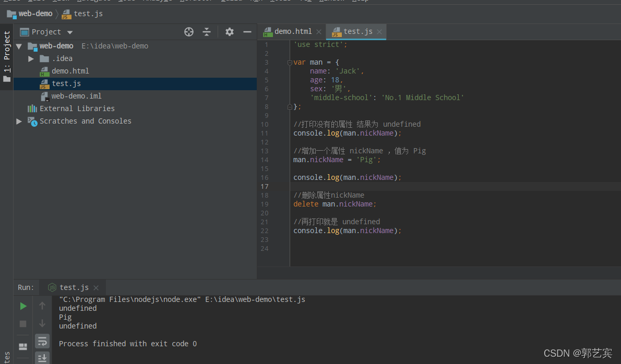
Task: Hide the Project panel with minus icon
Action: click(x=247, y=32)
